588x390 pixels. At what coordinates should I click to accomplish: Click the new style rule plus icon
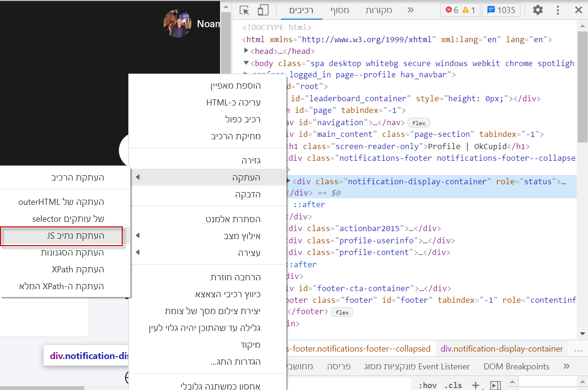click(476, 385)
